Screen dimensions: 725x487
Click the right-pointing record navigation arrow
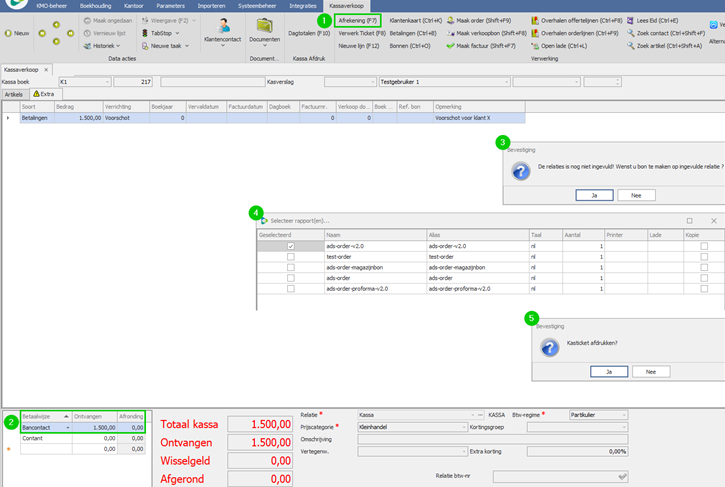pos(70,33)
